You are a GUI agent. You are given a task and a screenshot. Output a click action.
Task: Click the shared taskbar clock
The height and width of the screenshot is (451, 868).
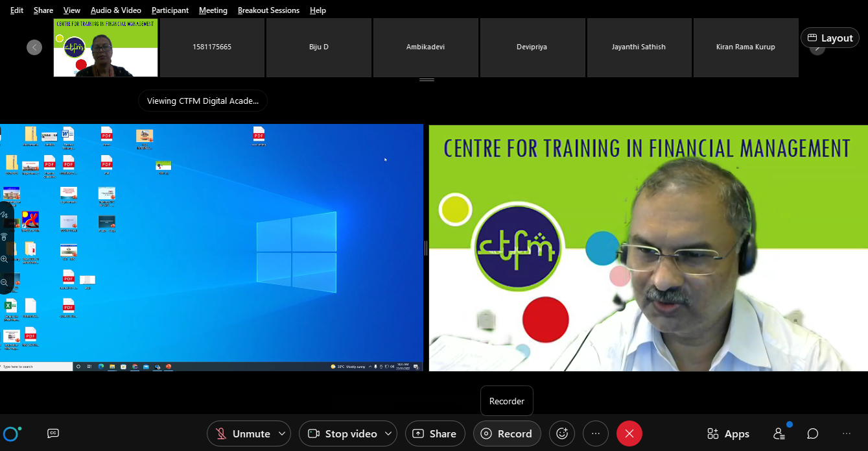[x=403, y=367]
